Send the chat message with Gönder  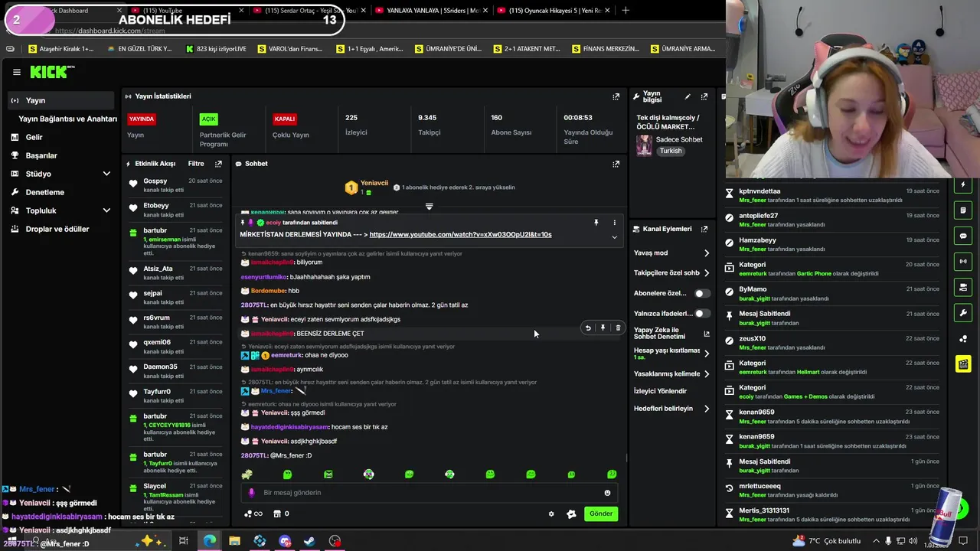click(x=601, y=514)
